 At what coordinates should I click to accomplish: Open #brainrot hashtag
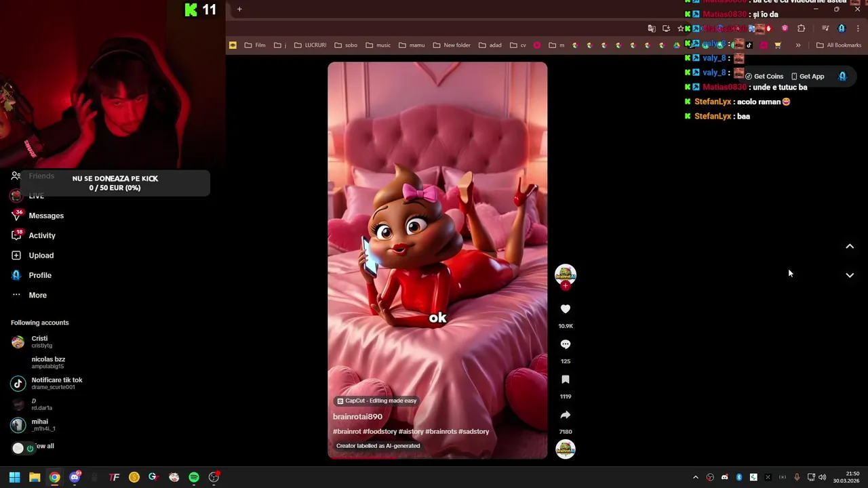pyautogui.click(x=347, y=432)
